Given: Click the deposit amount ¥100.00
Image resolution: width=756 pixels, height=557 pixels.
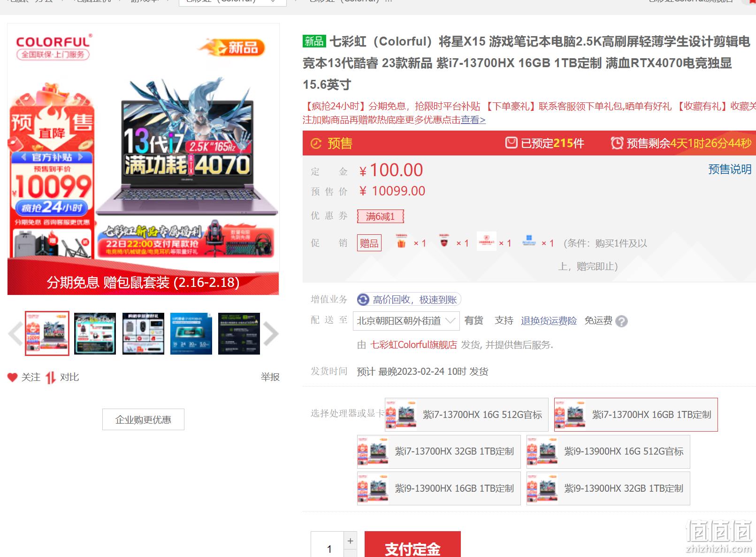Looking at the screenshot, I should click(390, 170).
